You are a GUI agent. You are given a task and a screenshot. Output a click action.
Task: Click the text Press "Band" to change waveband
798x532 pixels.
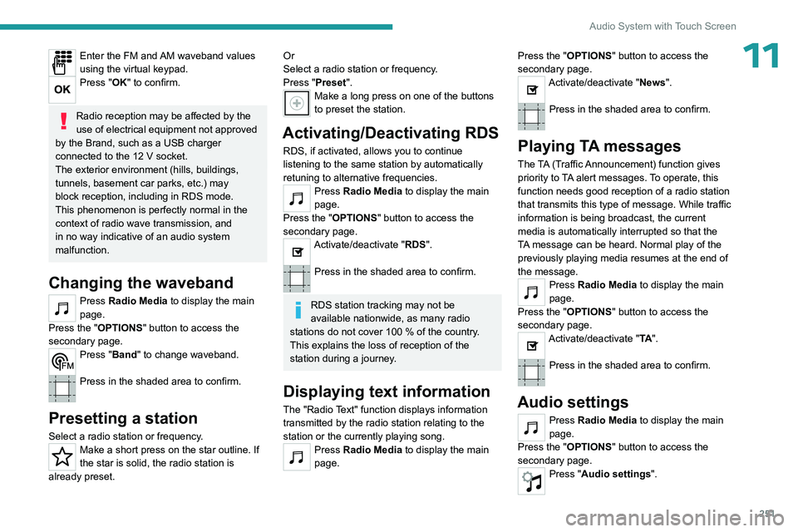[x=160, y=355]
